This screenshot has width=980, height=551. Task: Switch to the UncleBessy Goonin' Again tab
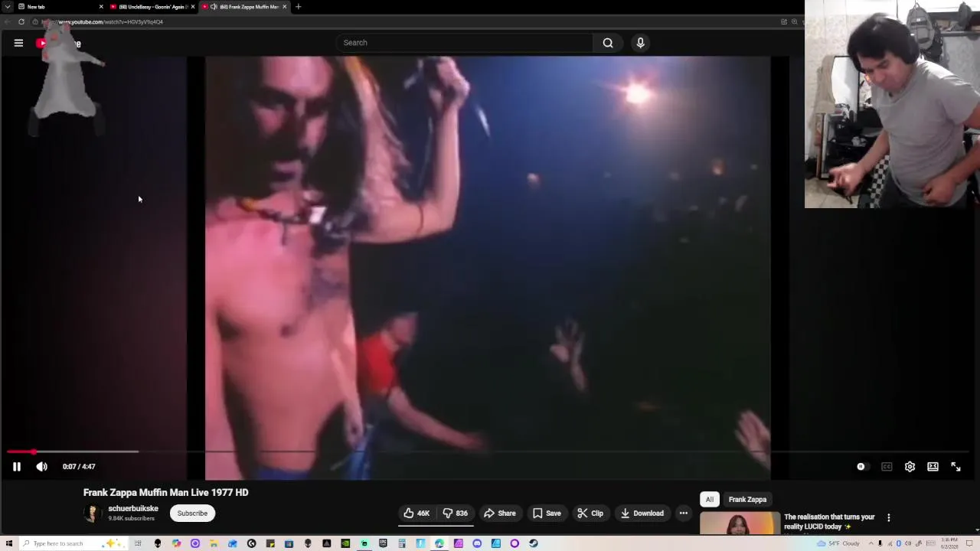pos(152,7)
